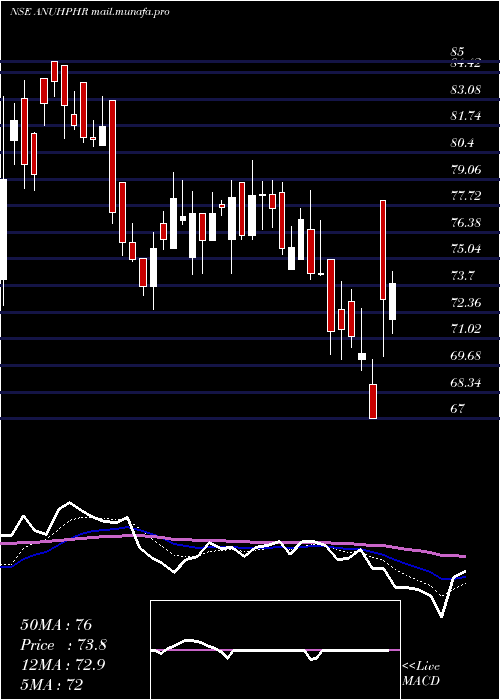
Task: Click the Price : 73.8 readout
Action: pyautogui.click(x=63, y=645)
